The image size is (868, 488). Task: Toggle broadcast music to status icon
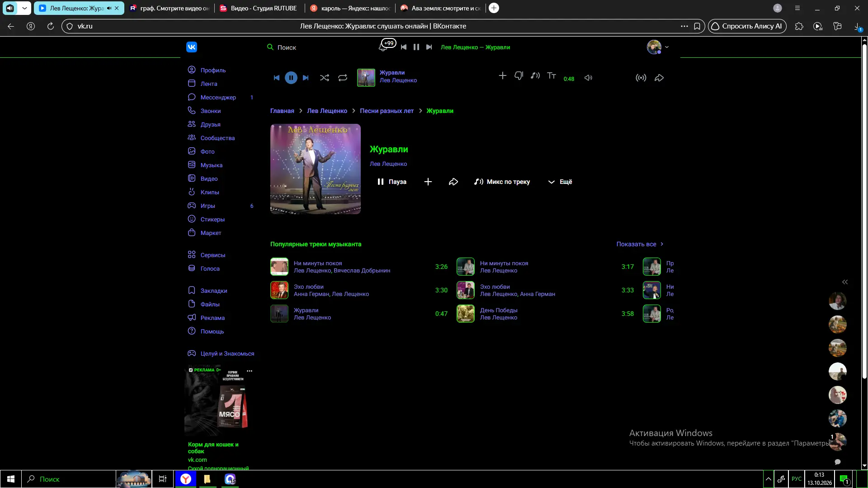point(641,78)
